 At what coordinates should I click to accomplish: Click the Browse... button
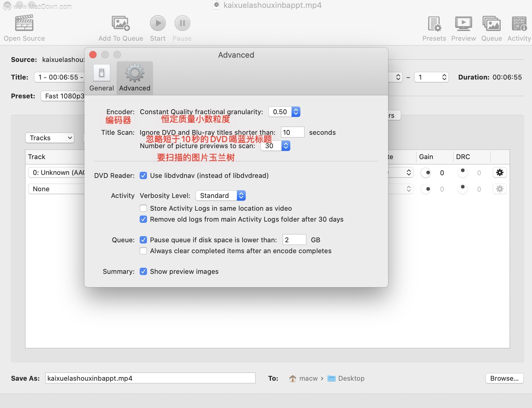(504, 378)
